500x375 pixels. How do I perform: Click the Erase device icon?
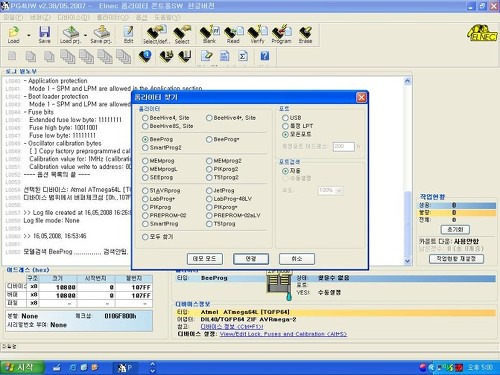click(x=305, y=34)
